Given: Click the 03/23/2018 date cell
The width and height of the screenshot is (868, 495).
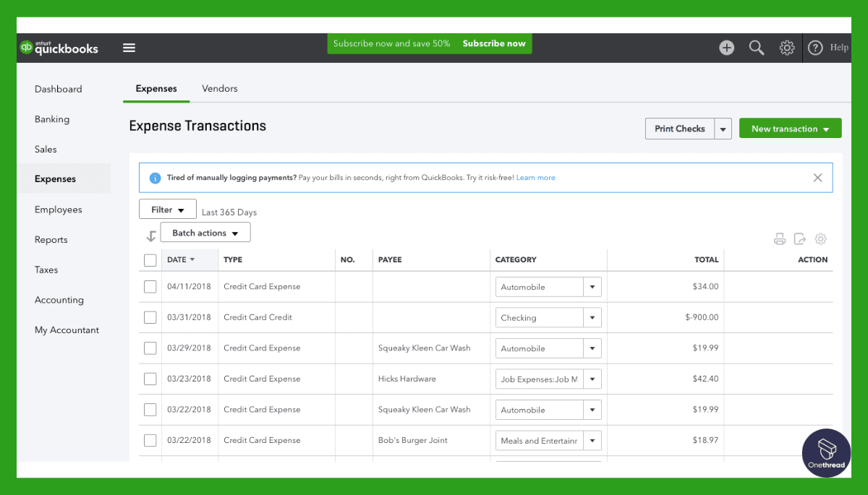Looking at the screenshot, I should click(x=189, y=379).
